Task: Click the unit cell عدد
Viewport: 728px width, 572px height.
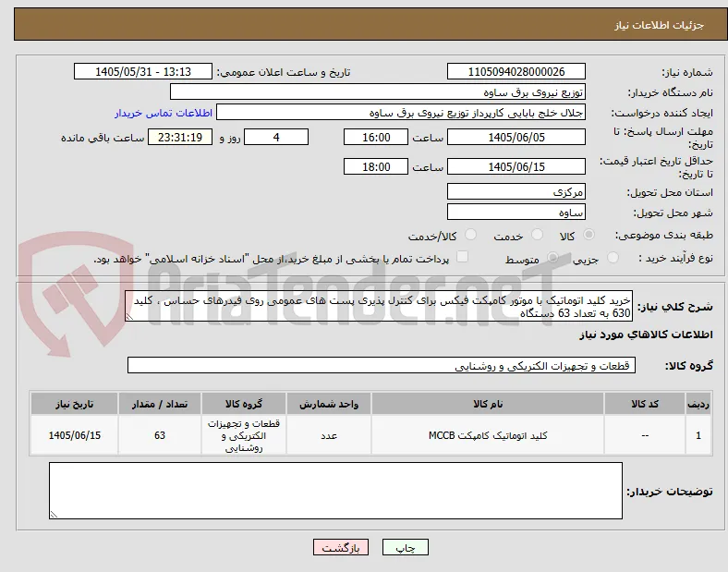Action: pos(329,435)
